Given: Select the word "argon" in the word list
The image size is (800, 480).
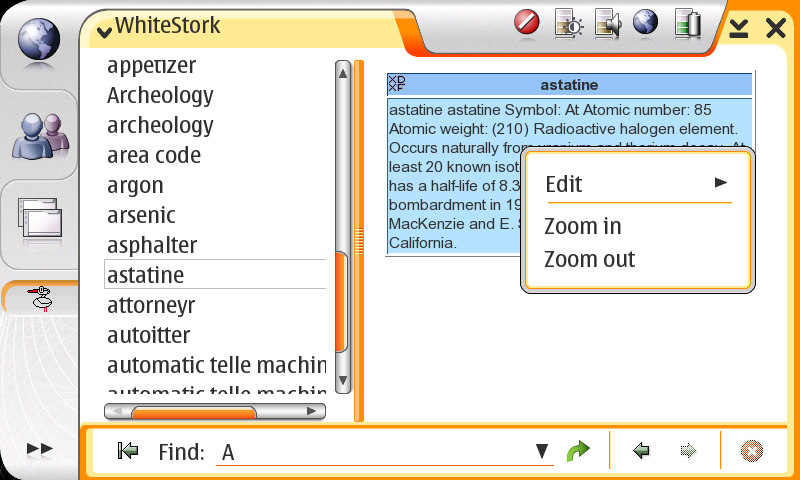Looking at the screenshot, I should point(135,185).
